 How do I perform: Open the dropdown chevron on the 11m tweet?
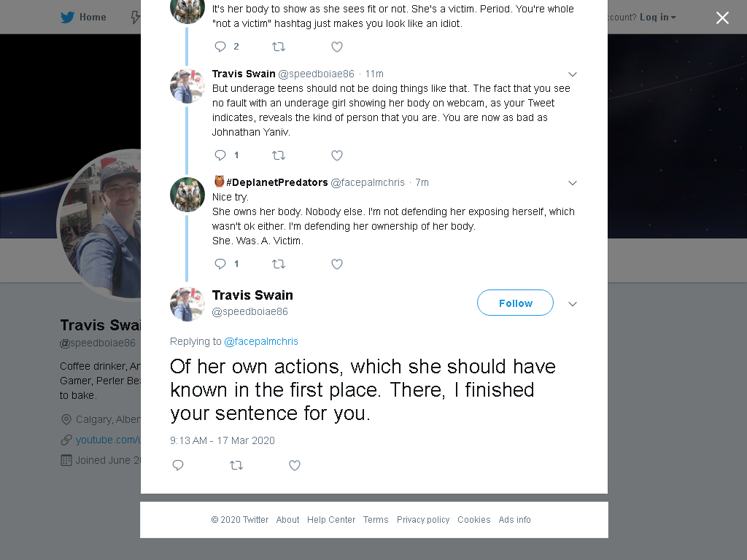pos(573,74)
